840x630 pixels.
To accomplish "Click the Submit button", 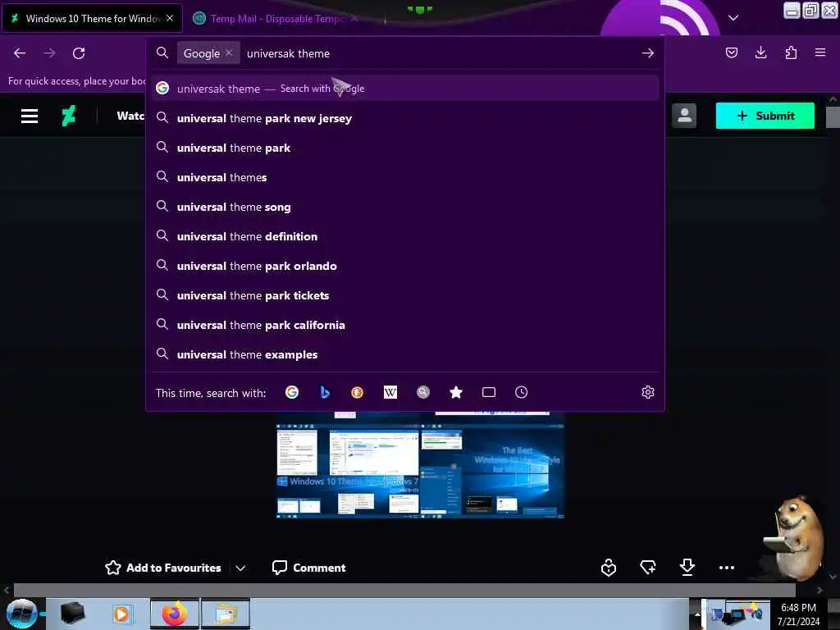I will coord(765,116).
